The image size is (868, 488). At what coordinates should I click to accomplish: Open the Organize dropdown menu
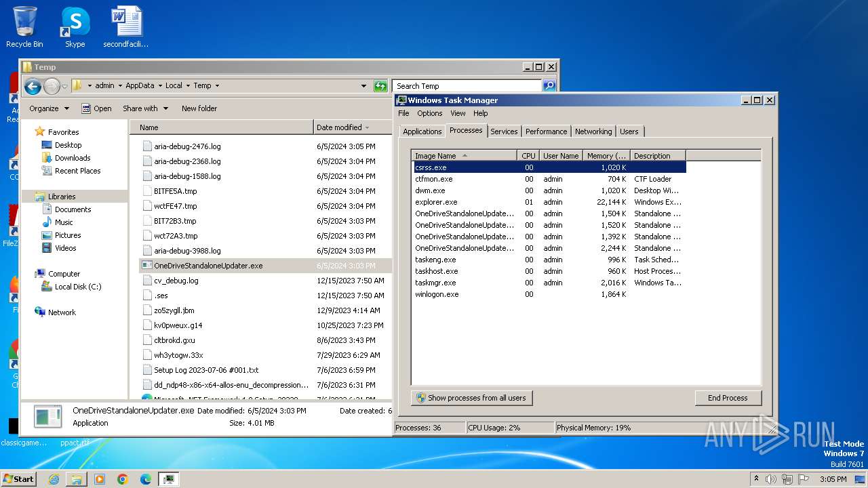49,108
